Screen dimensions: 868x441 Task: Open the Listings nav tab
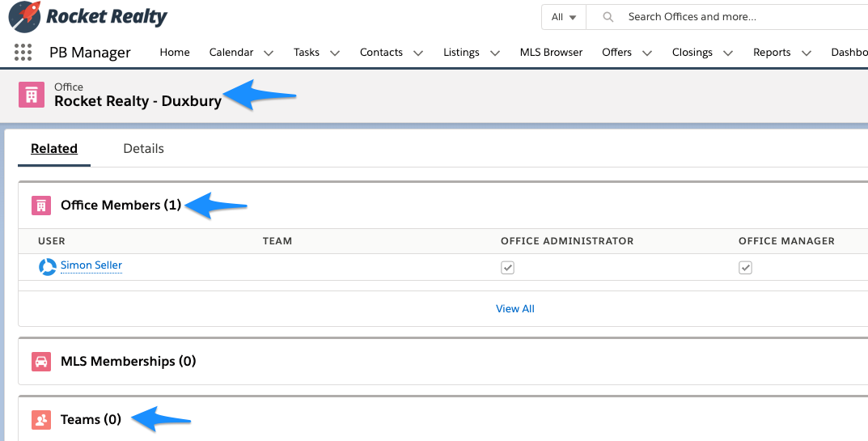461,52
